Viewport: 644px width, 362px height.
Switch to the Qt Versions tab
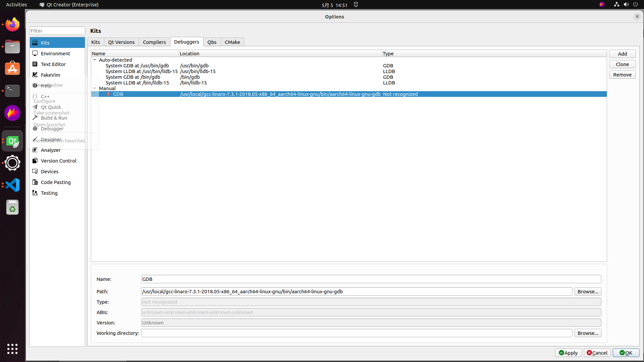coord(121,42)
